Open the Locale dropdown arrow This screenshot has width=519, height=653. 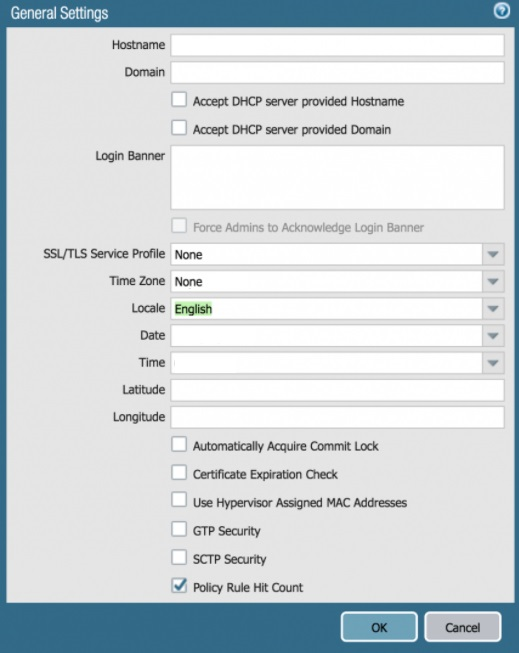click(x=493, y=309)
